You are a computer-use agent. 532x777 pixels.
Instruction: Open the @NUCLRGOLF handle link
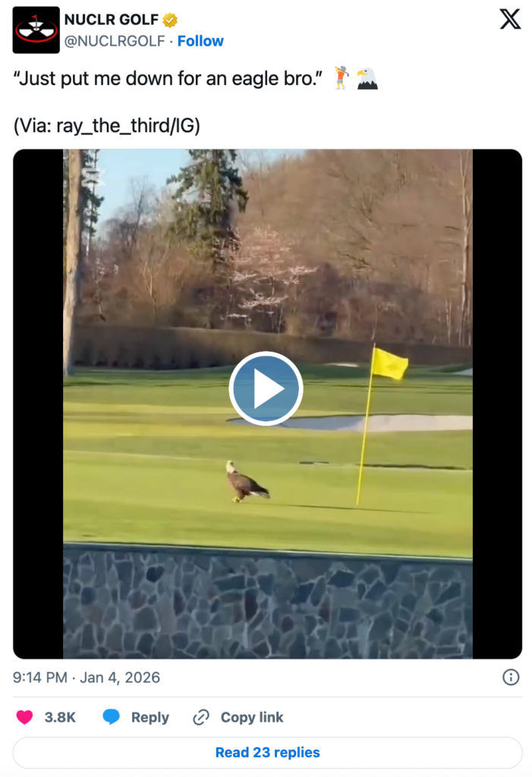click(x=115, y=41)
